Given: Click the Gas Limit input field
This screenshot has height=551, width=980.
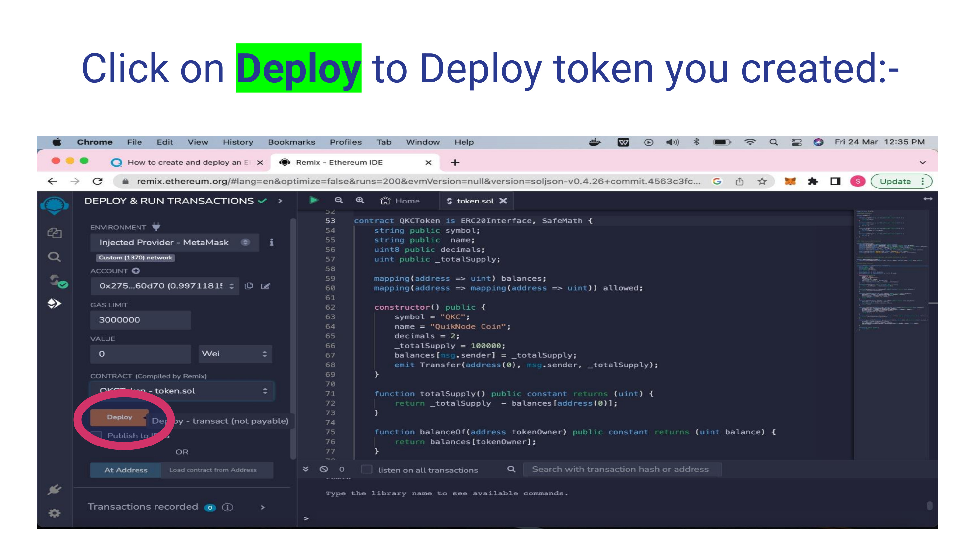Looking at the screenshot, I should [x=140, y=320].
